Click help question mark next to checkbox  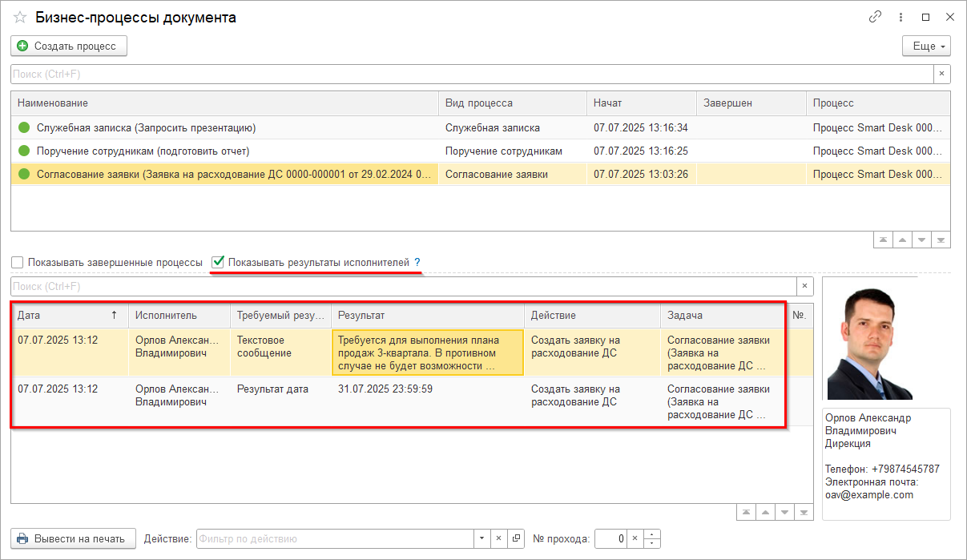tap(417, 263)
